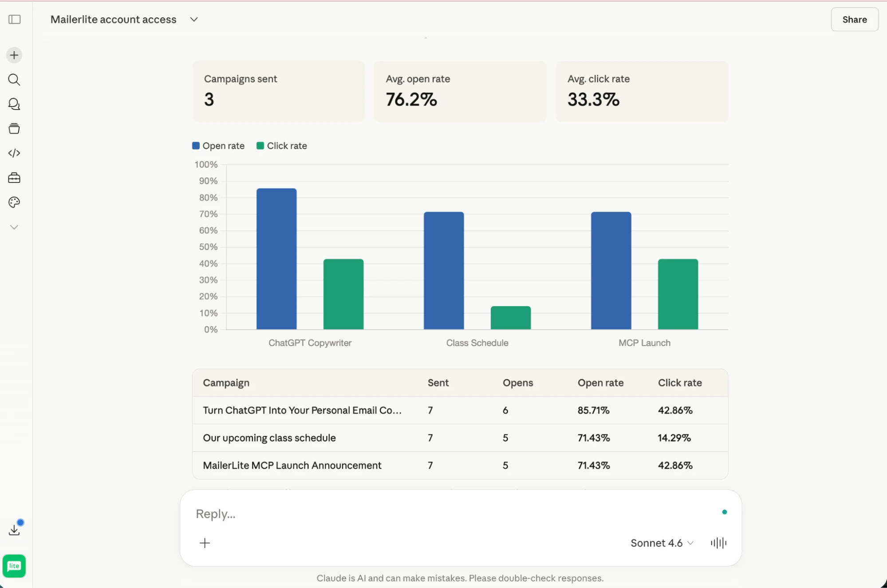
Task: Click the 14.29% click rate cell
Action: tap(674, 438)
